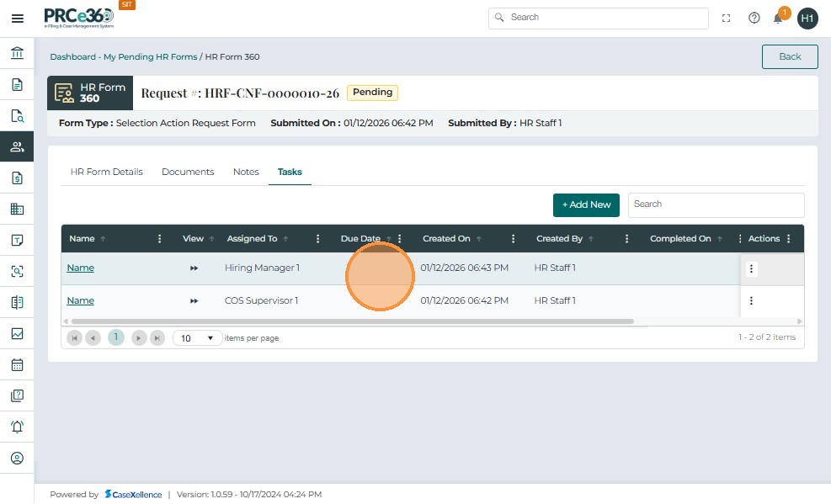
Task: Click the Pending status badge
Action: point(373,93)
